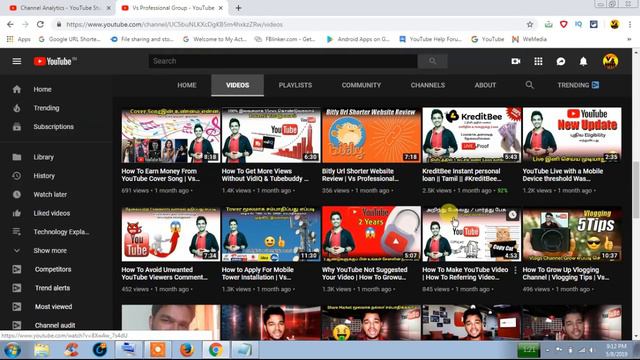Open YouTube New Update thumbnail
This screenshot has height=360, width=640.
click(572, 135)
